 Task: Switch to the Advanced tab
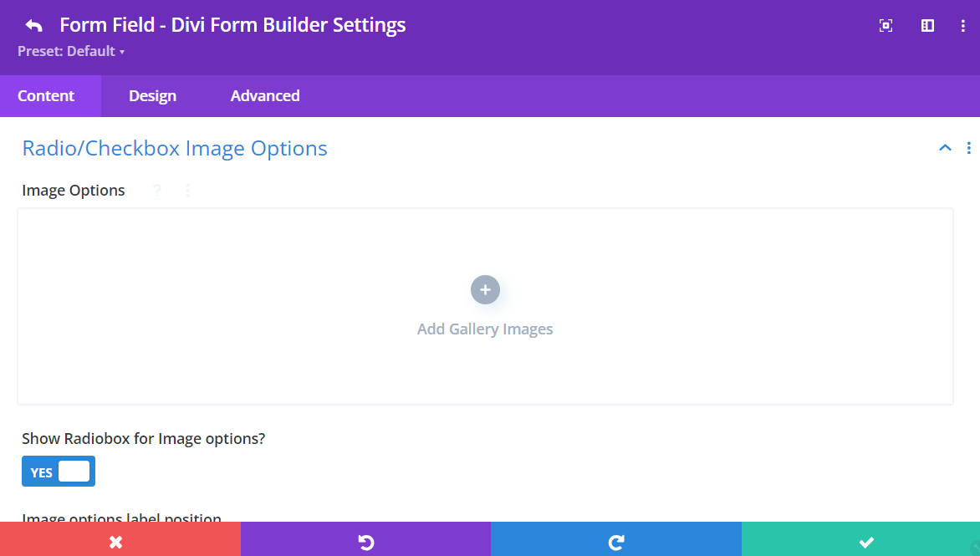(264, 95)
